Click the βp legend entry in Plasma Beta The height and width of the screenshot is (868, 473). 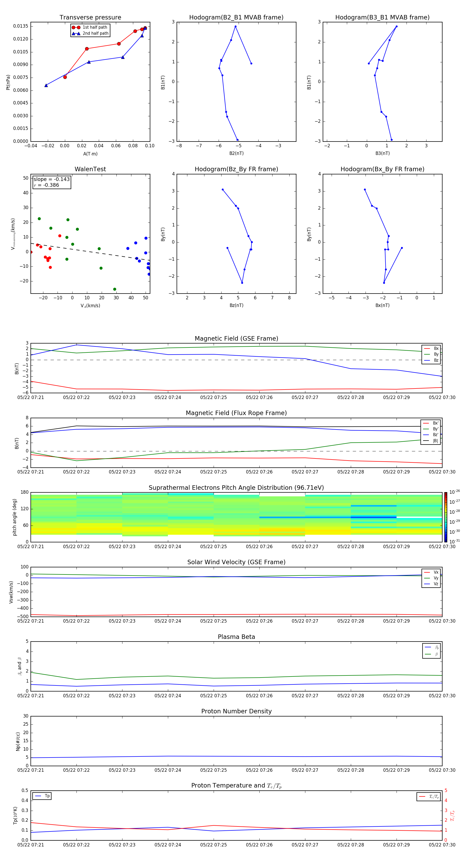(x=431, y=647)
